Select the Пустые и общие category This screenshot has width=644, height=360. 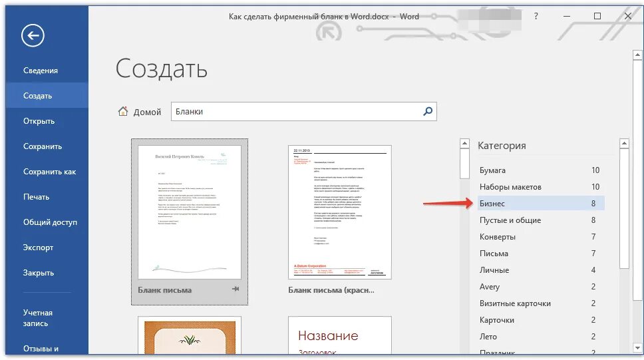(541, 220)
